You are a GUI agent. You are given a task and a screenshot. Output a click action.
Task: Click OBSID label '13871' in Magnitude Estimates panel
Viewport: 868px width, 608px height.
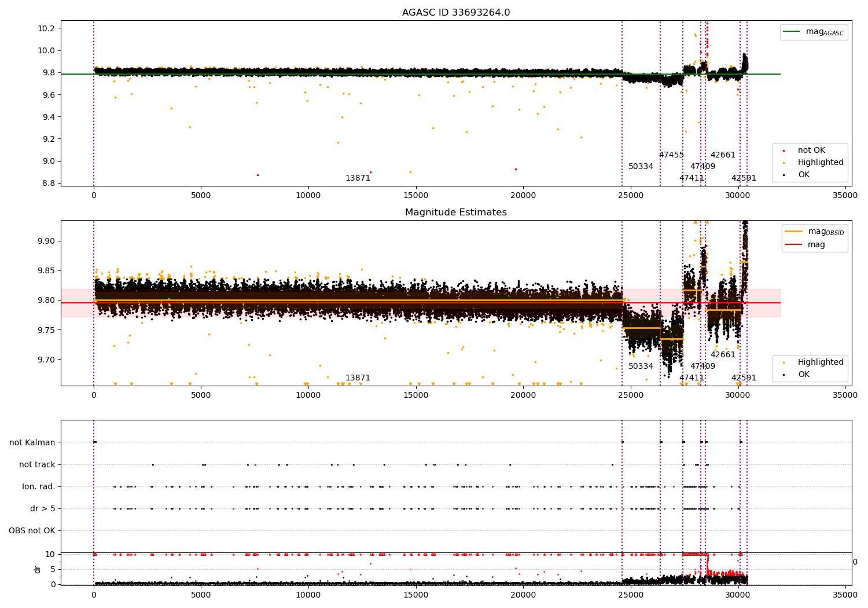[x=358, y=378]
